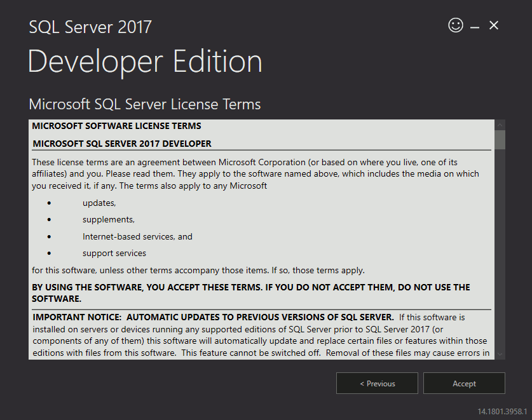The width and height of the screenshot is (532, 420).
Task: Click the smiley feedback icon
Action: tap(455, 25)
